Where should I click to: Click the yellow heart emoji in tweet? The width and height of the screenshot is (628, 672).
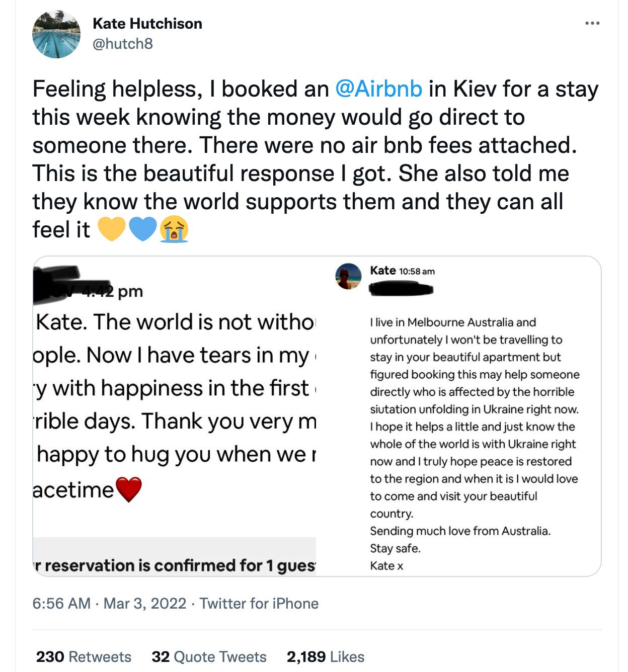111,229
